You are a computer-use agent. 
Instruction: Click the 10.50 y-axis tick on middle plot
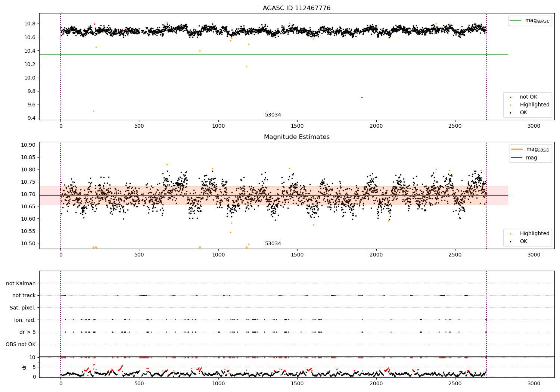pos(28,243)
